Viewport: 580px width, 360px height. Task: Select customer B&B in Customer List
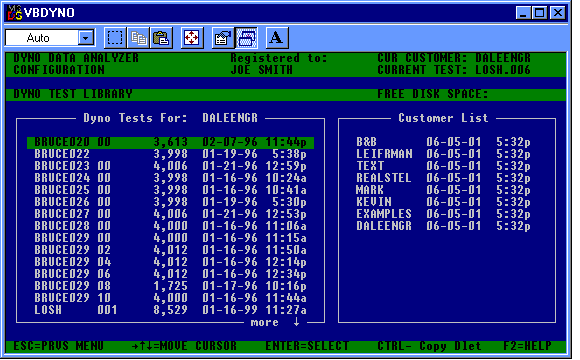point(443,142)
